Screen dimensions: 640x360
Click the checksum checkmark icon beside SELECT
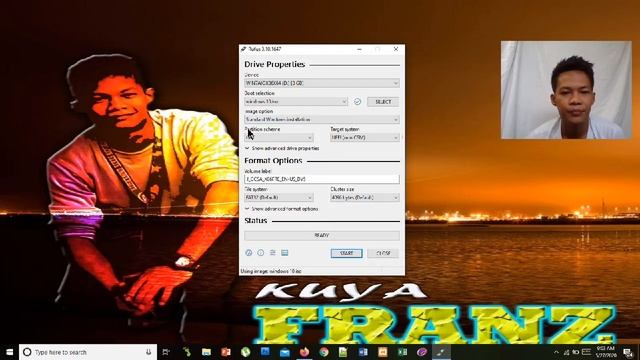pos(358,102)
